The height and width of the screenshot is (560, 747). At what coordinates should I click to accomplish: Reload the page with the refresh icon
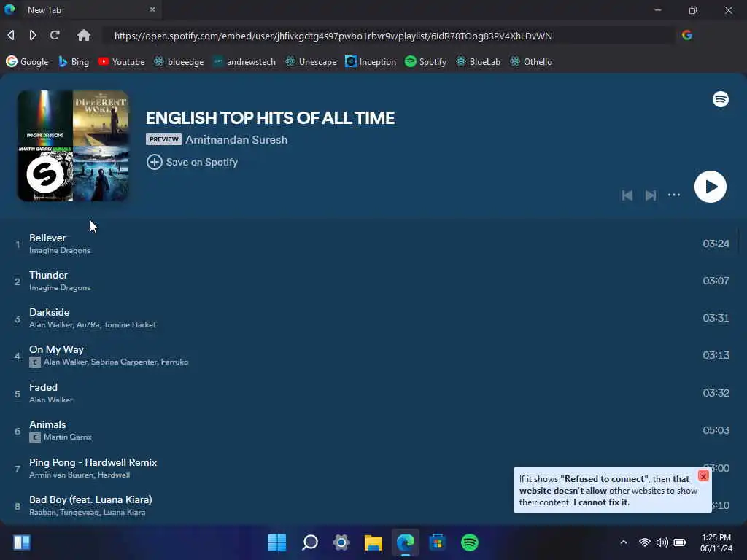click(55, 35)
